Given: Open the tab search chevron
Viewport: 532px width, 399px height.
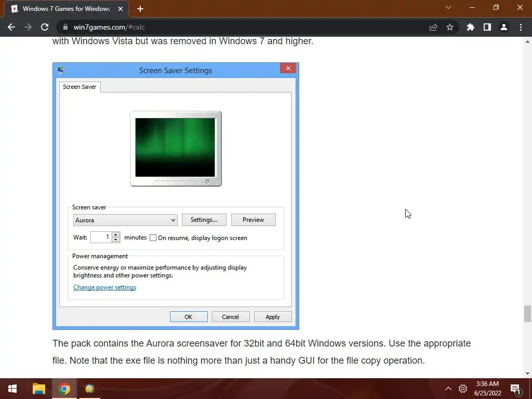Looking at the screenshot, I should (x=448, y=7).
